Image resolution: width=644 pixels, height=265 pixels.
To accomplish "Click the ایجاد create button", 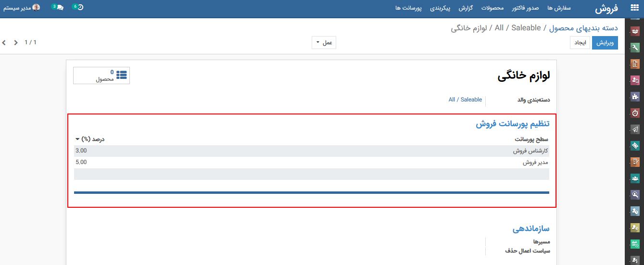I will (x=581, y=43).
